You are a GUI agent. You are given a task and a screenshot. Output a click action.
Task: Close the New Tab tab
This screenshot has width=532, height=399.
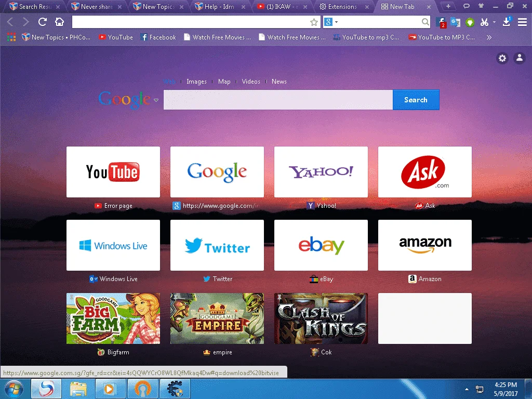click(429, 7)
